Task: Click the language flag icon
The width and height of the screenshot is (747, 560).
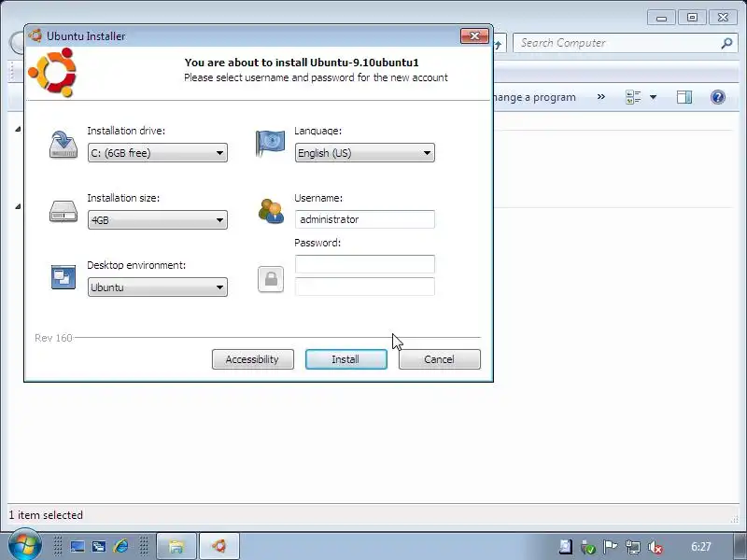Action: [x=270, y=144]
